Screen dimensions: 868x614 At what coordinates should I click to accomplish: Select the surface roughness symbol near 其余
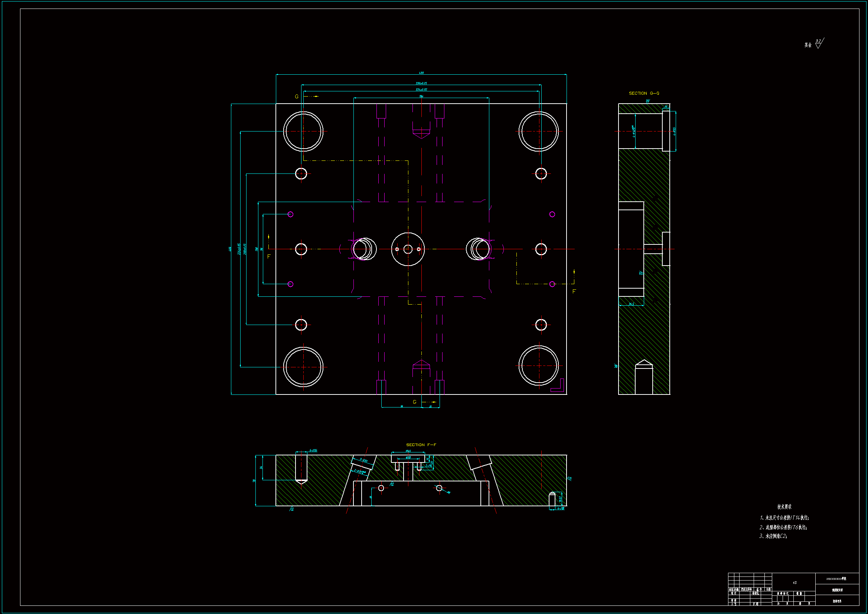pyautogui.click(x=819, y=43)
